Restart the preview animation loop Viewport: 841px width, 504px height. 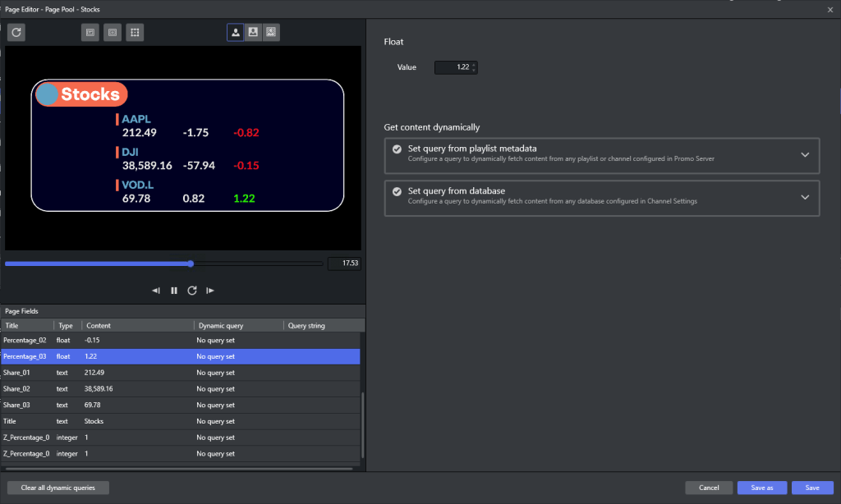pyautogui.click(x=192, y=291)
